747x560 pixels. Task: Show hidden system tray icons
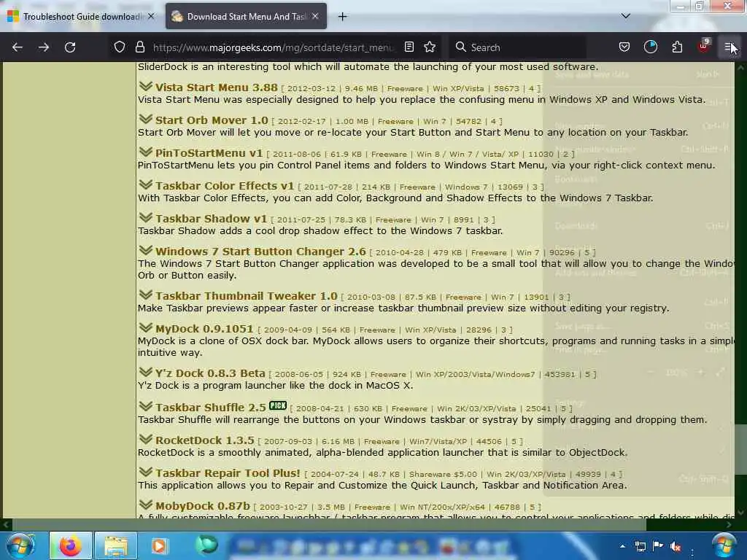(622, 546)
